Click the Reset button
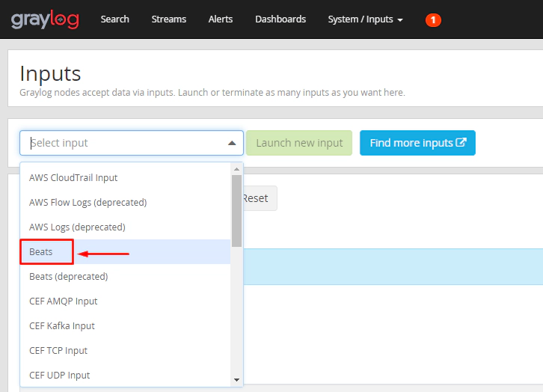This screenshot has height=392, width=543. tap(255, 198)
